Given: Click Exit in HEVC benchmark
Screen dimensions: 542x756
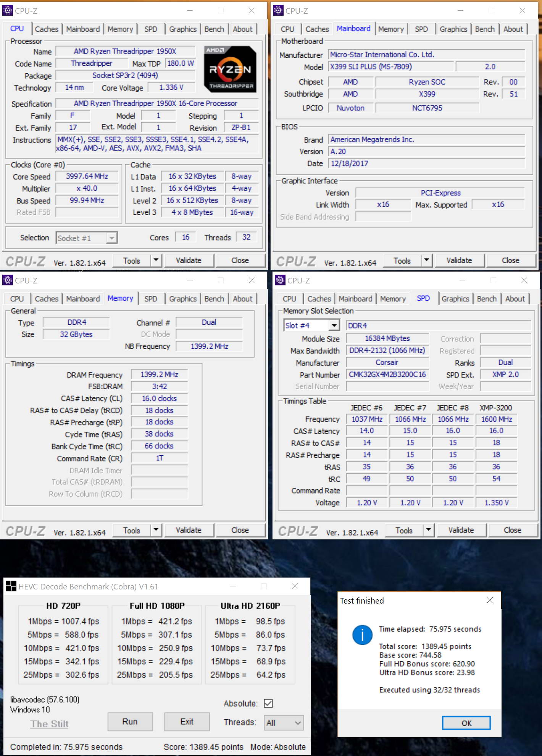Looking at the screenshot, I should coord(187,722).
